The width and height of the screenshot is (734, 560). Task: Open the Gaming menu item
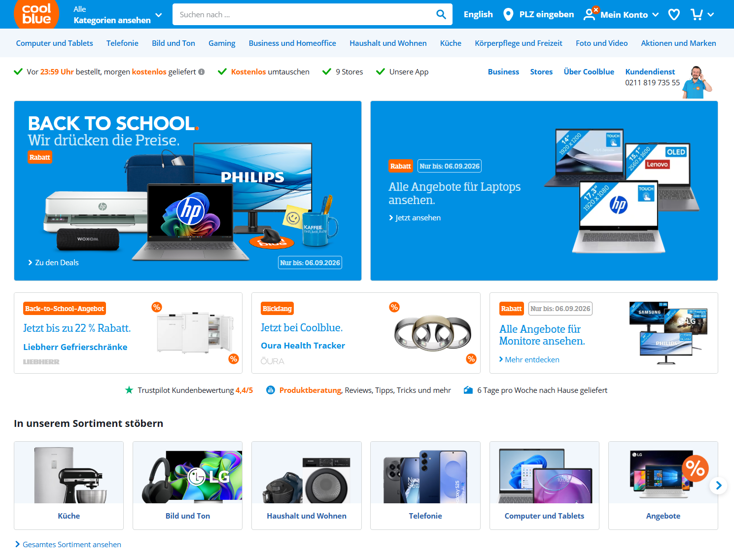222,43
